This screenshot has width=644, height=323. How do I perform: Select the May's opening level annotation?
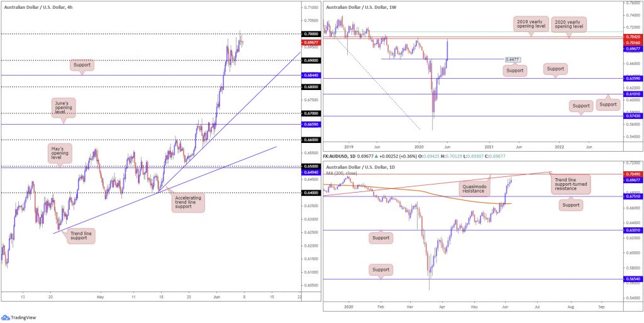pos(60,153)
